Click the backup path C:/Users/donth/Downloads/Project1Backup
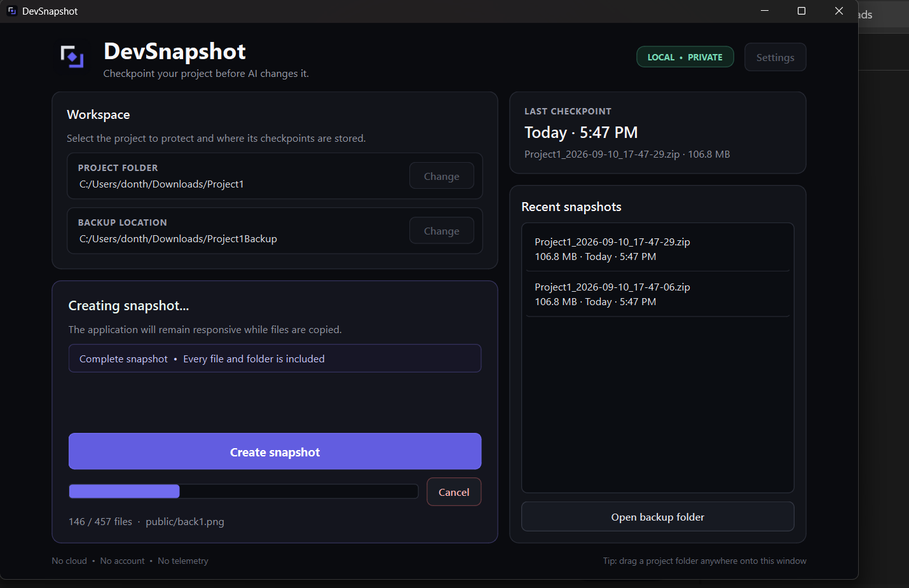 178,239
